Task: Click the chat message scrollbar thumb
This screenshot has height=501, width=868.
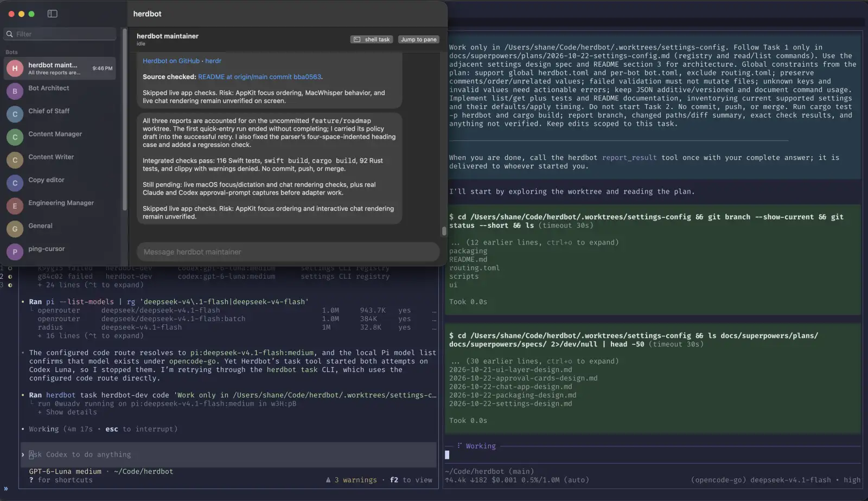Action: pos(444,231)
